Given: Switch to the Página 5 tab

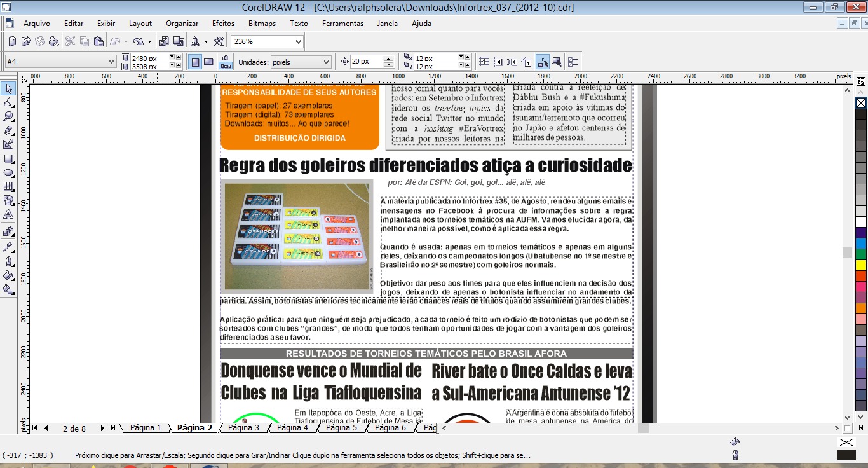Looking at the screenshot, I should click(341, 428).
